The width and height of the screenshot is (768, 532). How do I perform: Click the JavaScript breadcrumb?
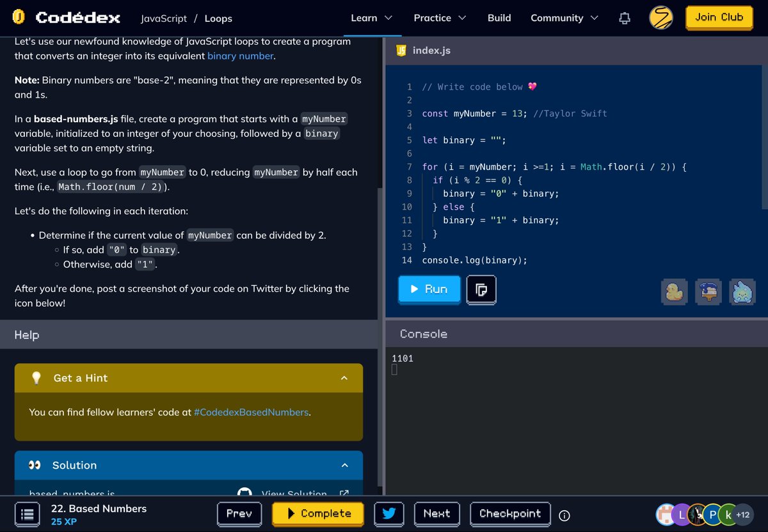tap(163, 19)
